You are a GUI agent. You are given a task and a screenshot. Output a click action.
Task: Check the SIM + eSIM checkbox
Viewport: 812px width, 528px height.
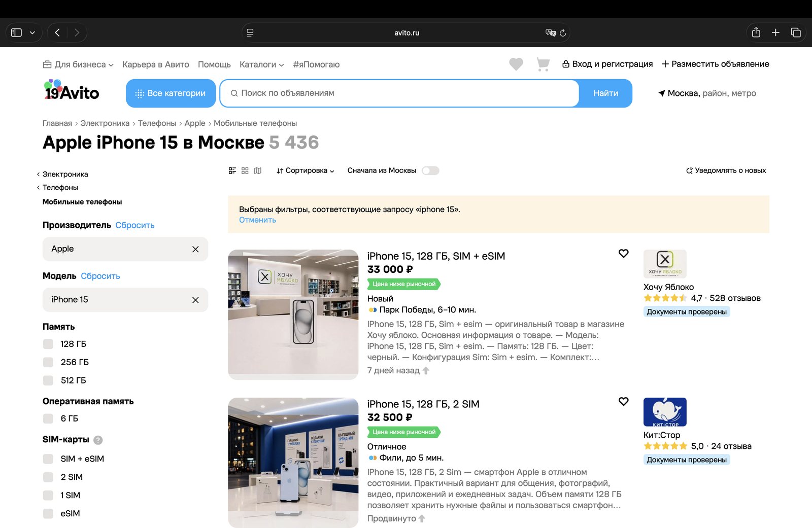click(x=48, y=459)
